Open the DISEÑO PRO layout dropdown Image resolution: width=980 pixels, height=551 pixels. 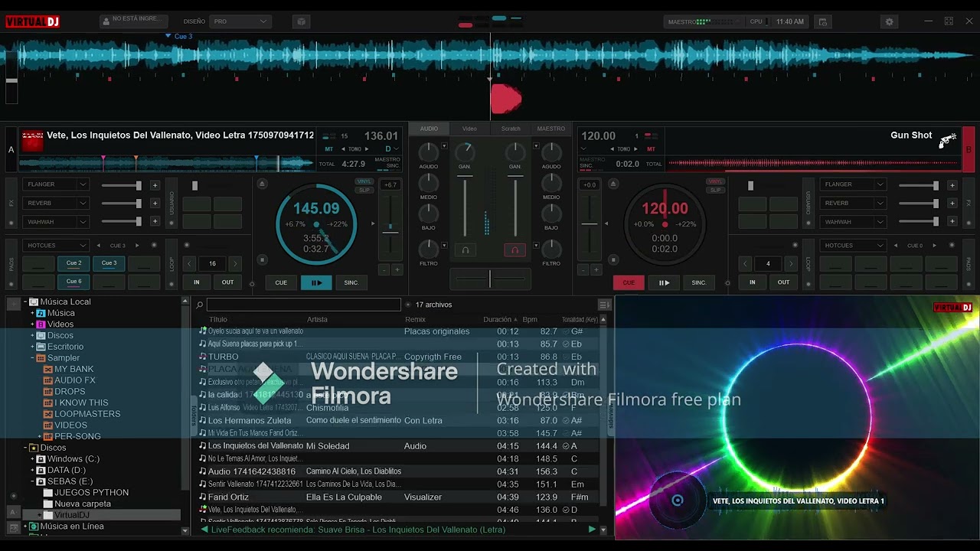click(241, 21)
